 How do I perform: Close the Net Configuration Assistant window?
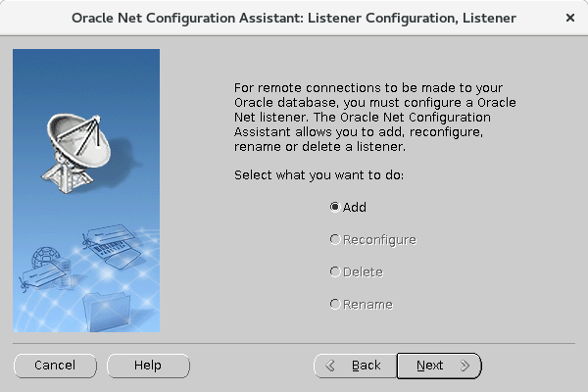tap(570, 18)
